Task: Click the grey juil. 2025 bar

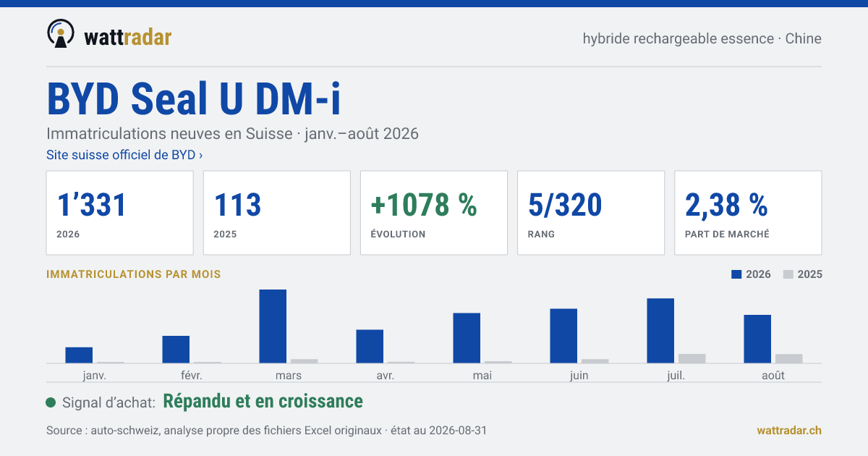Action: tap(692, 358)
